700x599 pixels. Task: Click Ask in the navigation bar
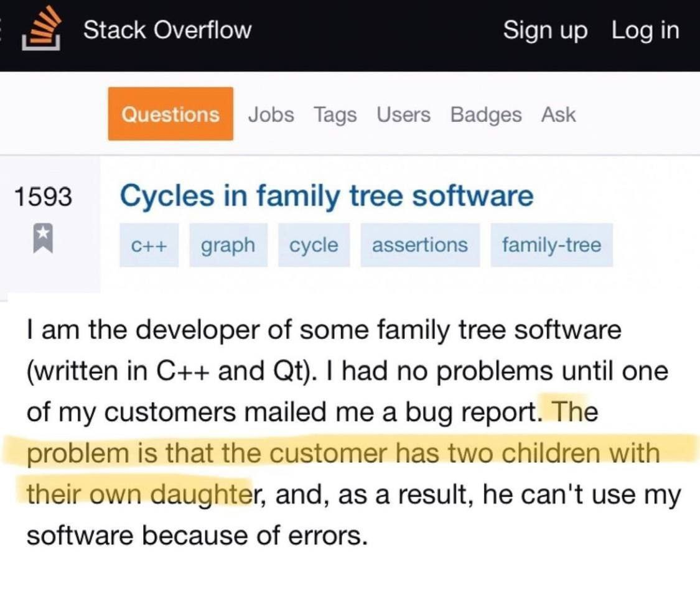(558, 115)
